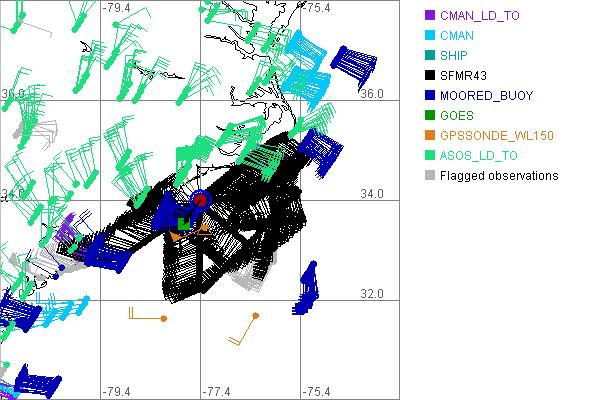
Task: Click the -77.4 longitude axis label
Action: [216, 391]
